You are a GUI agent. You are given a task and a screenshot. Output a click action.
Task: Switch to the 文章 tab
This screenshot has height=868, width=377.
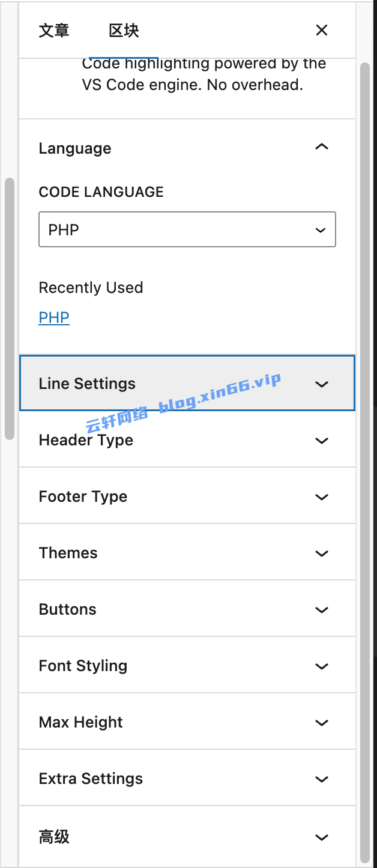[54, 30]
